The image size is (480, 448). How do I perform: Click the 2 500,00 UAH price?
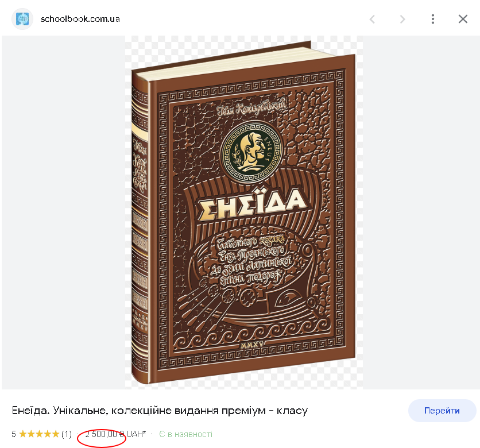(115, 434)
